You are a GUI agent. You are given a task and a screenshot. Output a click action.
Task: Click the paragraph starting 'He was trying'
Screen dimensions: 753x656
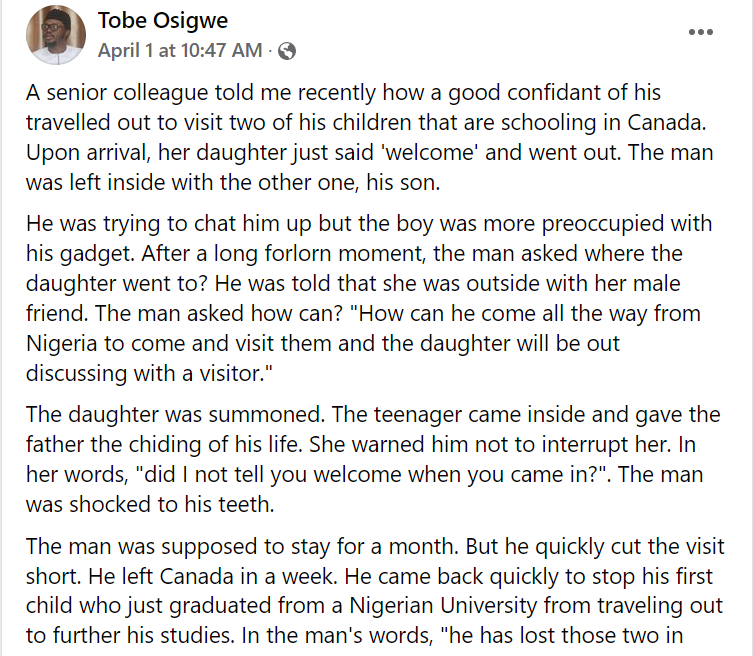point(369,298)
